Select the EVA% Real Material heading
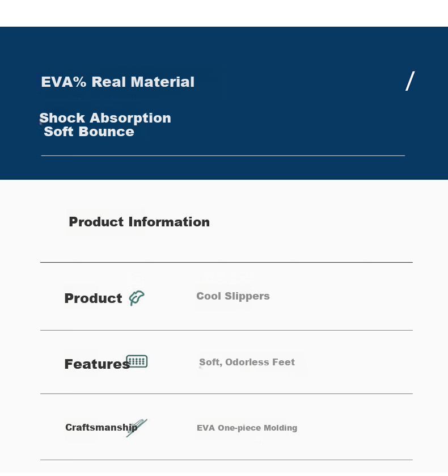 118,82
